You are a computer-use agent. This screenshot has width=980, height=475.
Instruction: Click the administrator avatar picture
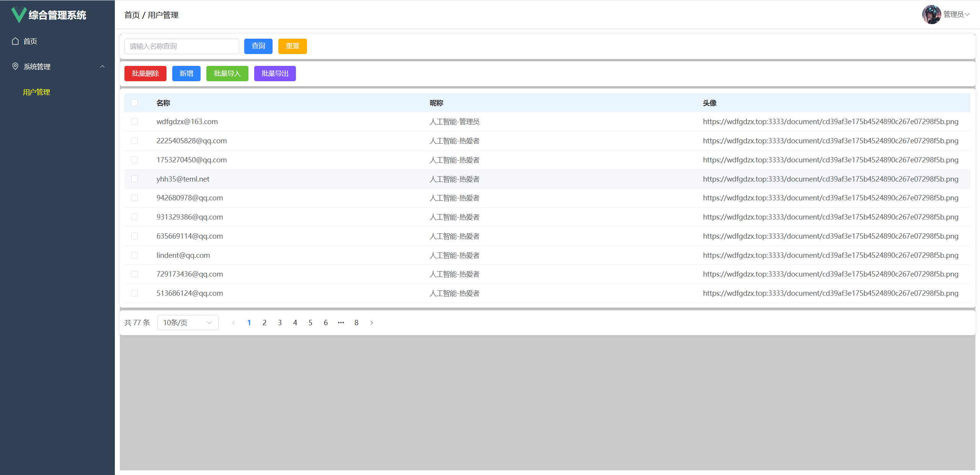tap(931, 15)
